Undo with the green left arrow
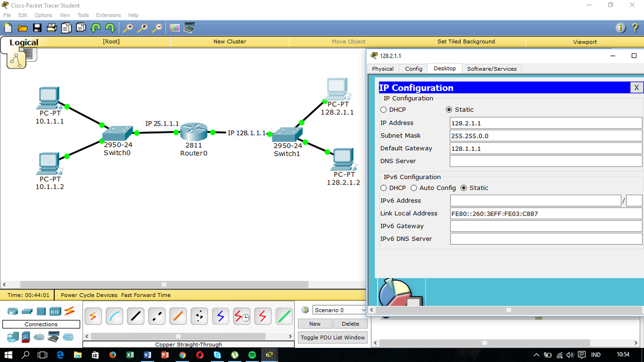The width and height of the screenshot is (644, 362). pyautogui.click(x=96, y=28)
